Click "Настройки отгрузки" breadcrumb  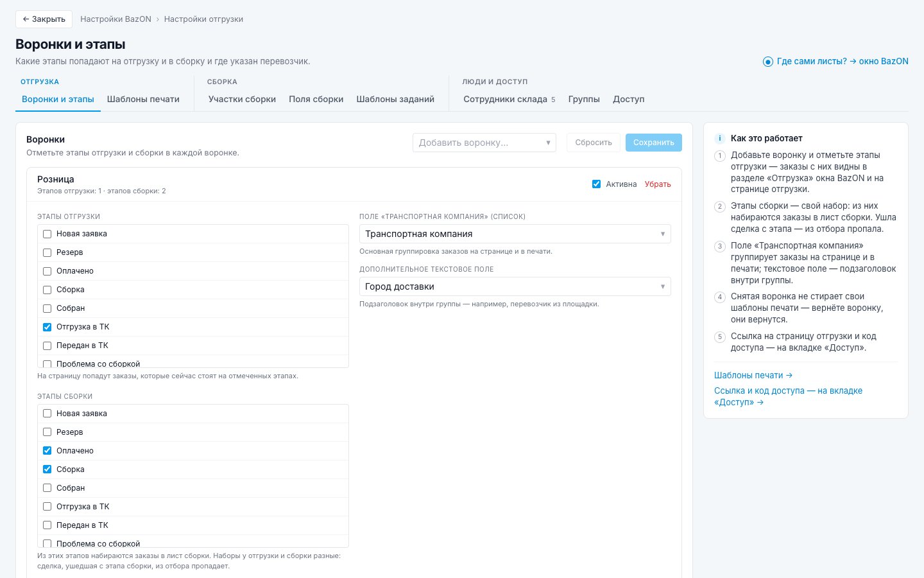click(x=203, y=19)
